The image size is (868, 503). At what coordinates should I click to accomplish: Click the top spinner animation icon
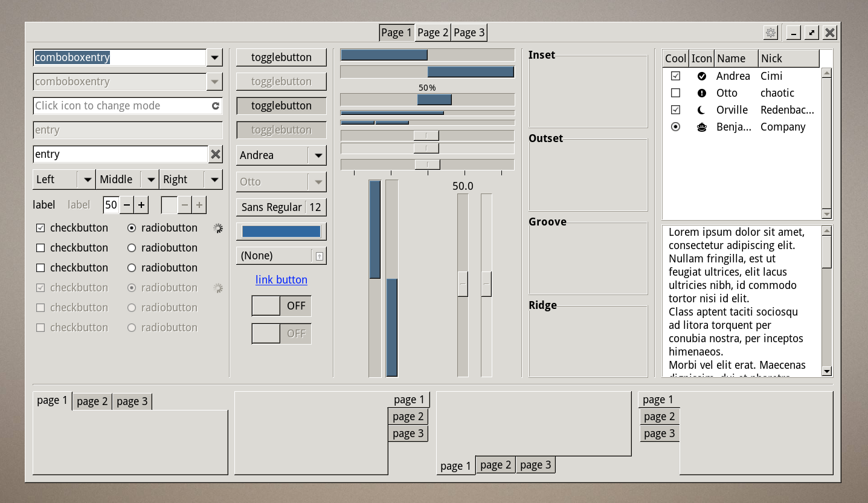pos(218,228)
